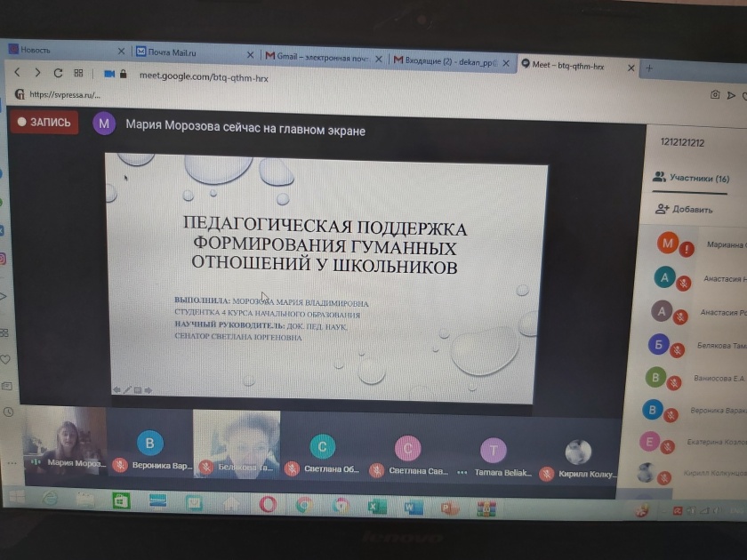The width and height of the screenshot is (747, 560).
Task: Click the alert badge next to Марианна
Action: (687, 249)
